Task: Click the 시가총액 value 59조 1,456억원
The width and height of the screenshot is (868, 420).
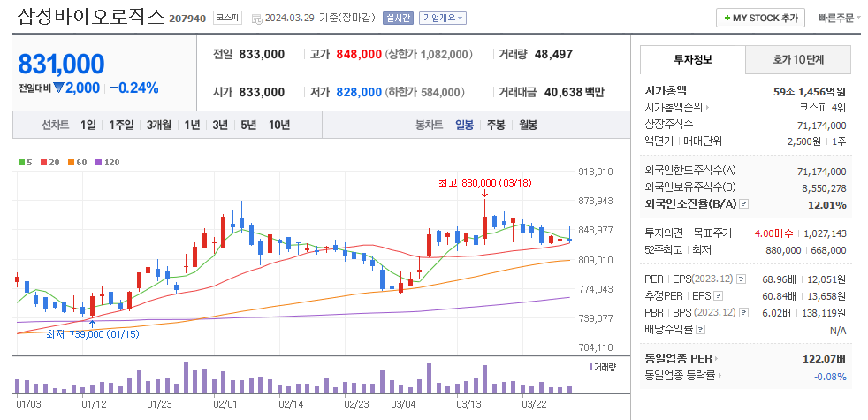Action: 810,91
